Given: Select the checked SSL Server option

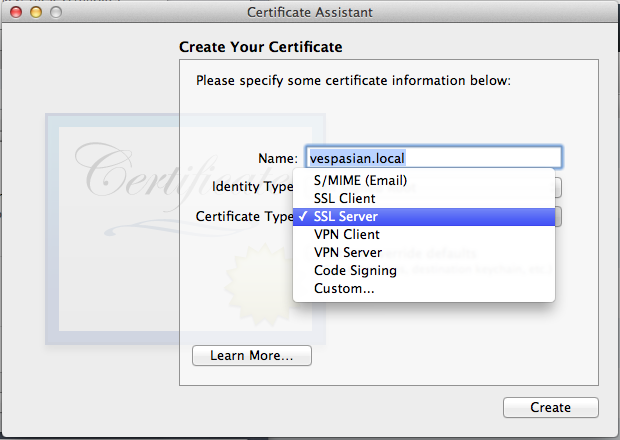Looking at the screenshot, I should [x=423, y=217].
